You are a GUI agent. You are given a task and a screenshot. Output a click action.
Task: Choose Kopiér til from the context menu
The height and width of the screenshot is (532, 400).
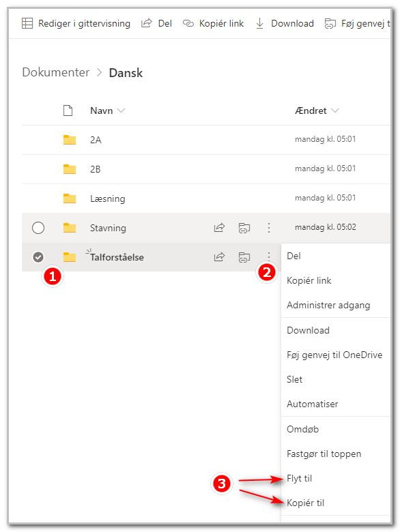(305, 503)
